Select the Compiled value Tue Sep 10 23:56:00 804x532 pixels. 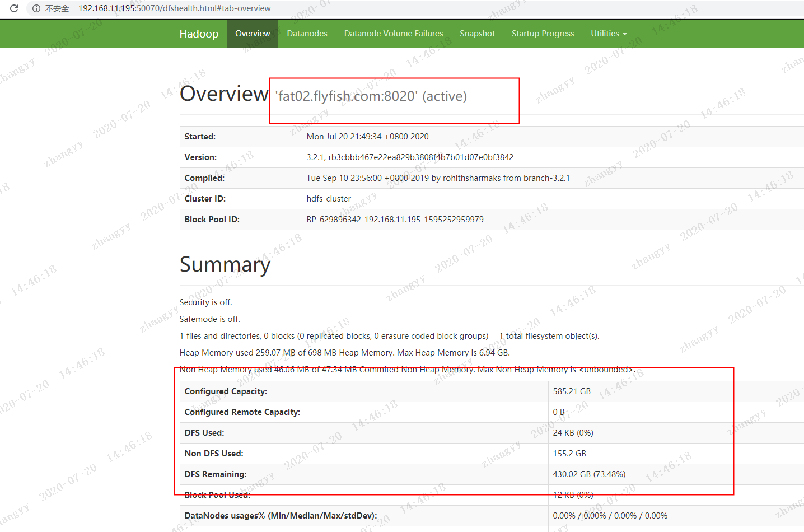tap(438, 178)
